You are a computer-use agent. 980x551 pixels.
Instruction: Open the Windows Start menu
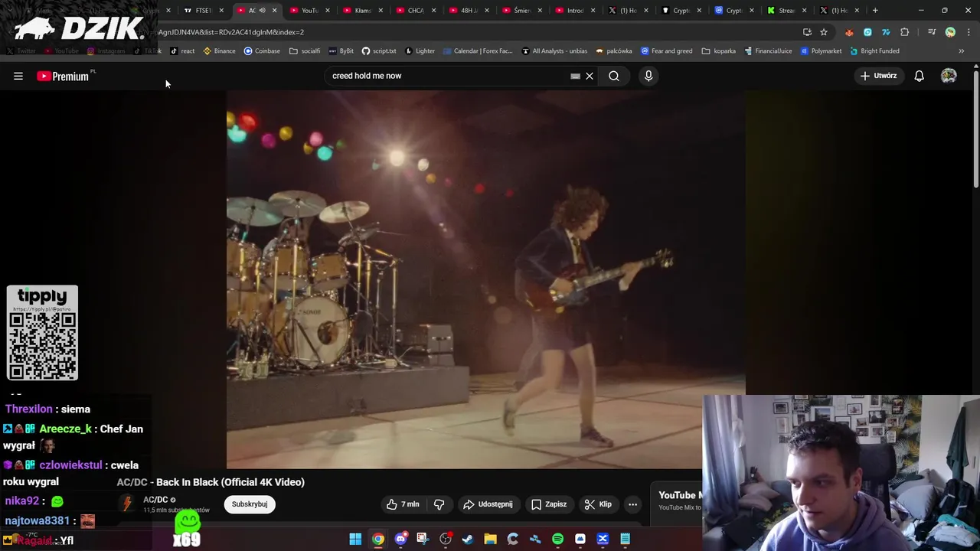pos(355,539)
